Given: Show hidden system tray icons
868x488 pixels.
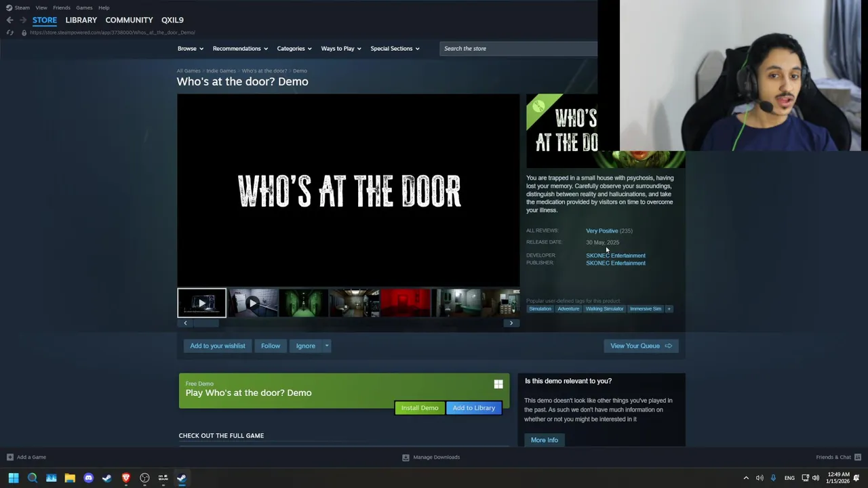Looking at the screenshot, I should [x=746, y=478].
